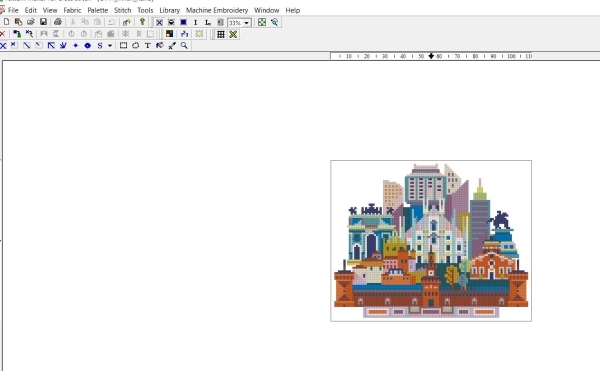Viewport: 600px width, 371px height.
Task: Click the Undo arrow icon
Action: click(112, 22)
